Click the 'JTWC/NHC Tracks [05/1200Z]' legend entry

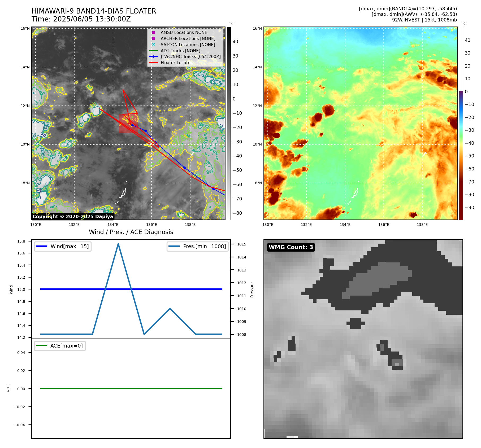click(190, 56)
